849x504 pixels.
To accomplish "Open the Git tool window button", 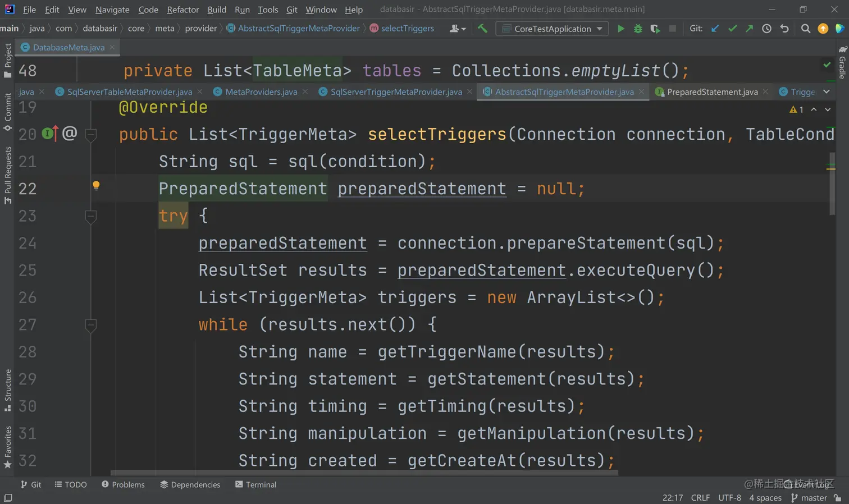I will tap(31, 484).
